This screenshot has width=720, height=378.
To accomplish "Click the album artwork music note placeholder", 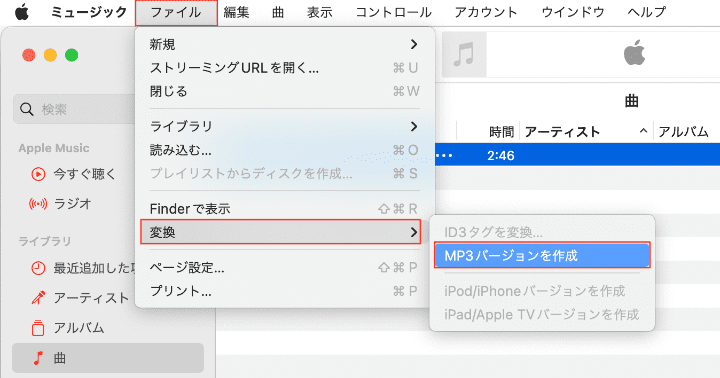I will tap(464, 54).
